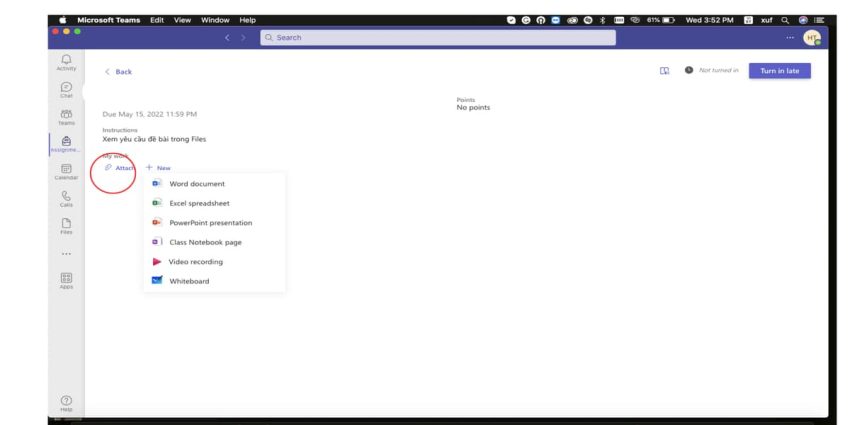Viewport: 850px width, 425px height.
Task: Select Video recording menu entry
Action: [215, 262]
